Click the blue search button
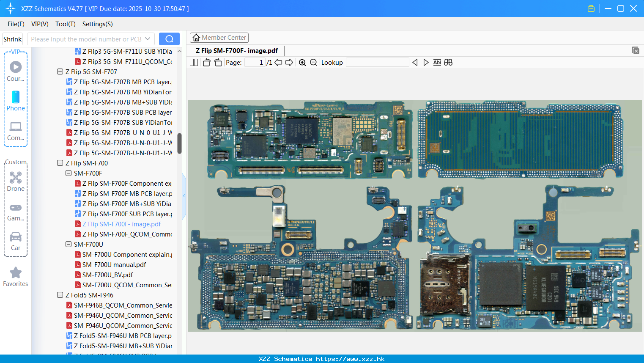644x363 pixels. click(169, 39)
